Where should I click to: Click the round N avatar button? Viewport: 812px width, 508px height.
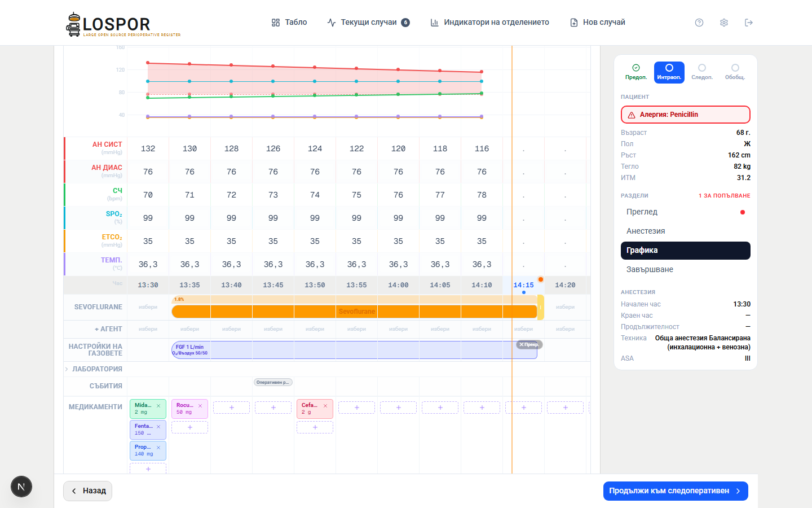[21, 487]
